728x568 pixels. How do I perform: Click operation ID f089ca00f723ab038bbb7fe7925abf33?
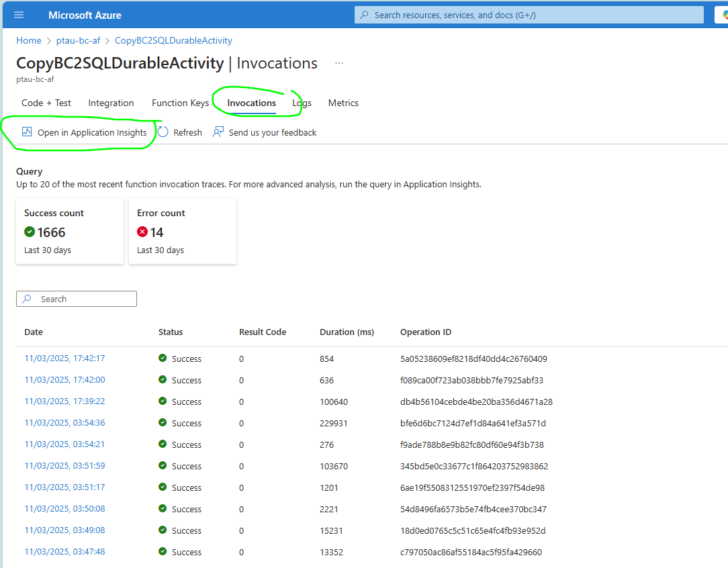[x=471, y=380]
